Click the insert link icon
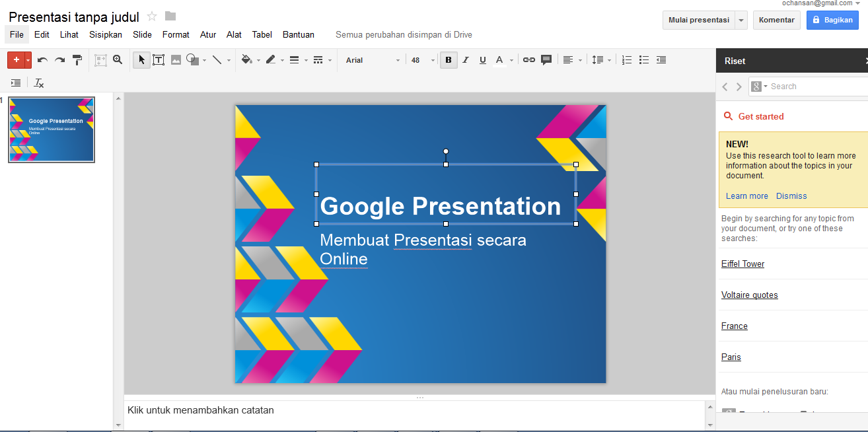The height and width of the screenshot is (432, 868). 529,60
